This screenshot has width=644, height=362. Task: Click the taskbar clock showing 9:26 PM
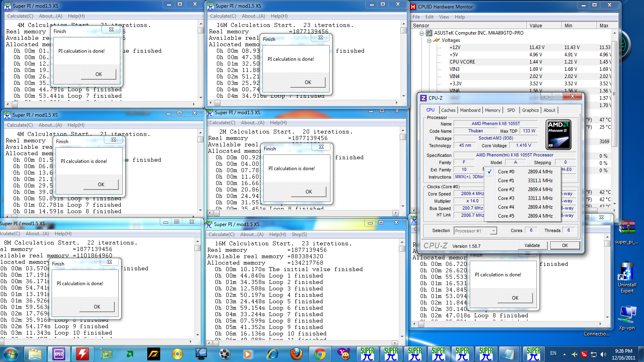(623, 354)
